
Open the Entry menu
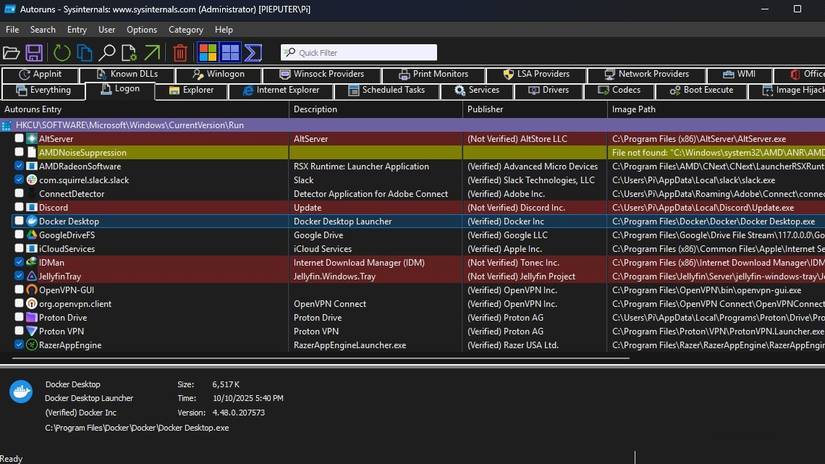click(x=77, y=30)
